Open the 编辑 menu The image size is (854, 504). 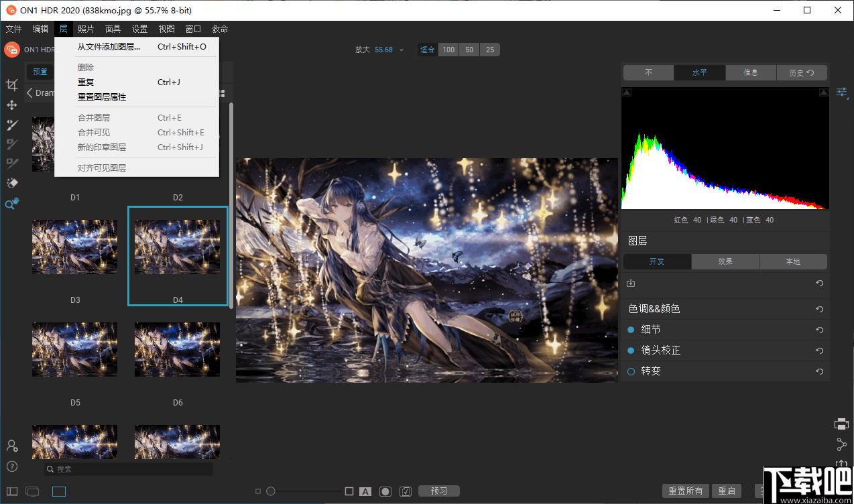pos(40,29)
